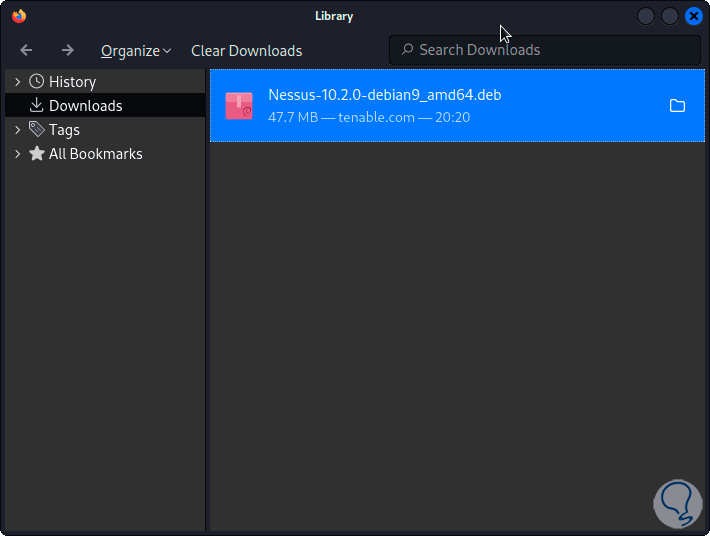The height and width of the screenshot is (536, 710).
Task: Open the Organize menu
Action: pyautogui.click(x=136, y=51)
